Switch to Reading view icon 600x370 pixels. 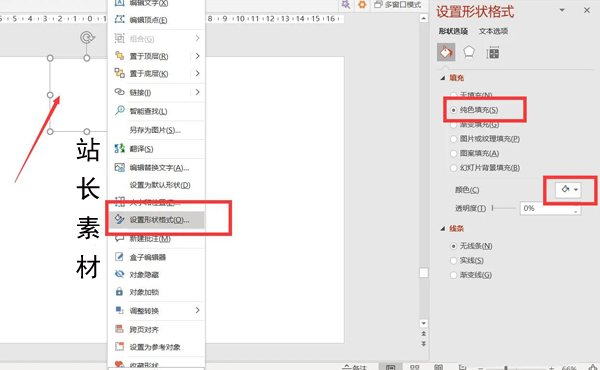[439, 367]
